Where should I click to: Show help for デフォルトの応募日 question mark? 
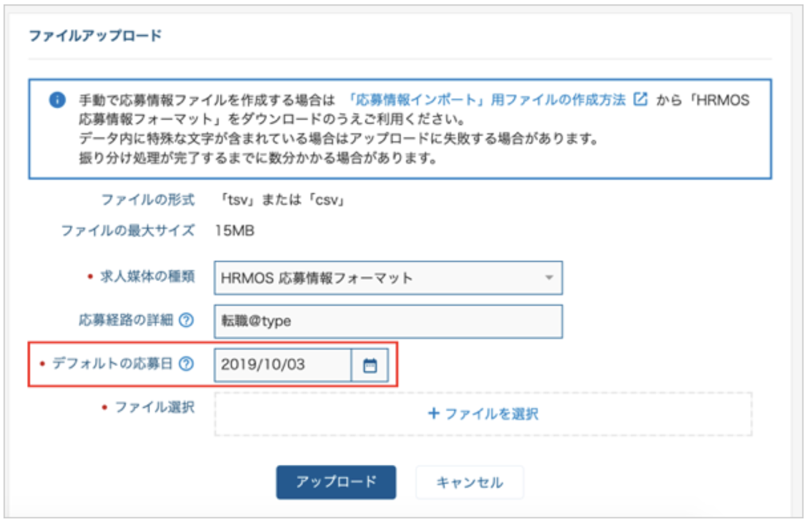186,364
